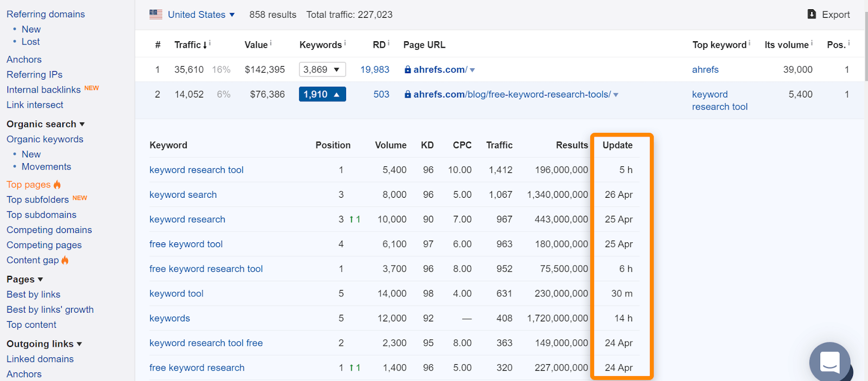
Task: Click the info icon beside Top keyword
Action: 750,43
